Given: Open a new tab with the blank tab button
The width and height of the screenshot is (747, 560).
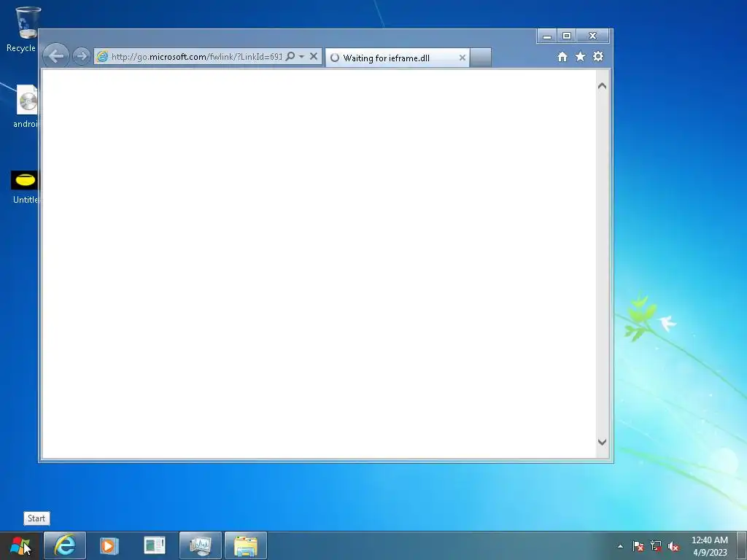Looking at the screenshot, I should click(480, 58).
